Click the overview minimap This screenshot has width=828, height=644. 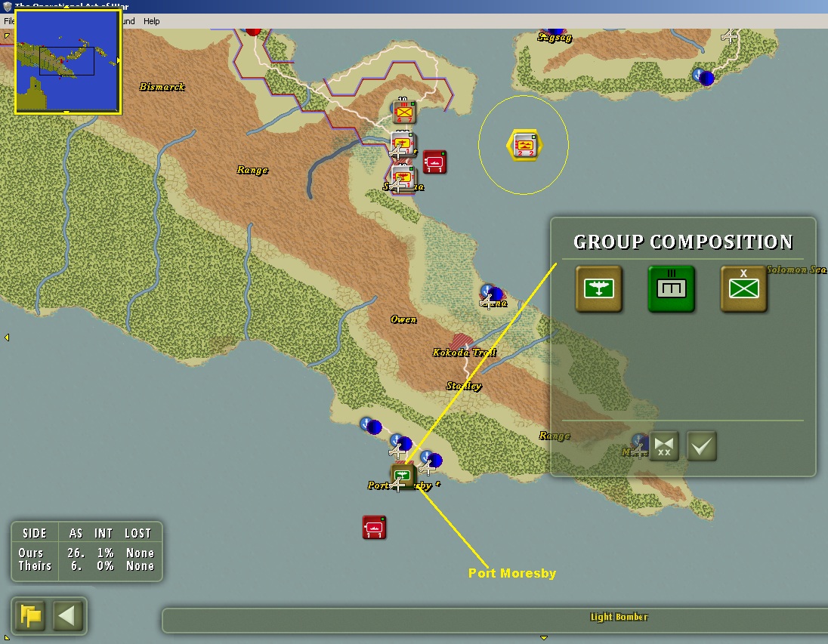[67, 61]
